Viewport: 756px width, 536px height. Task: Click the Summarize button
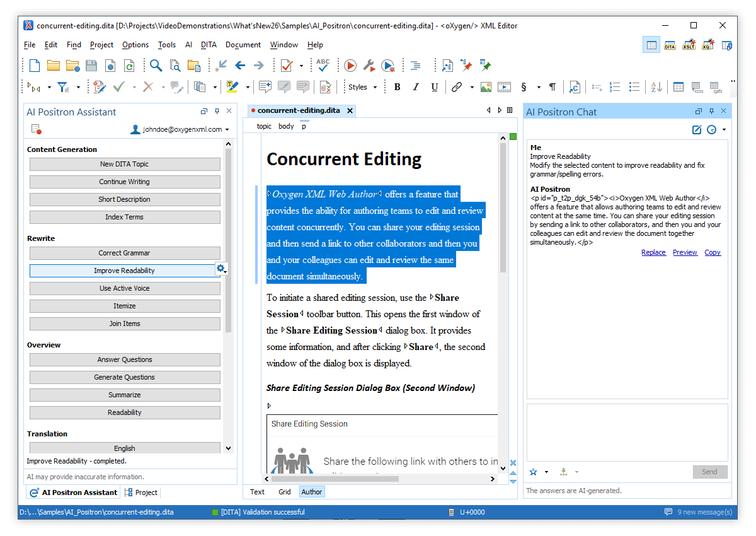(x=125, y=395)
